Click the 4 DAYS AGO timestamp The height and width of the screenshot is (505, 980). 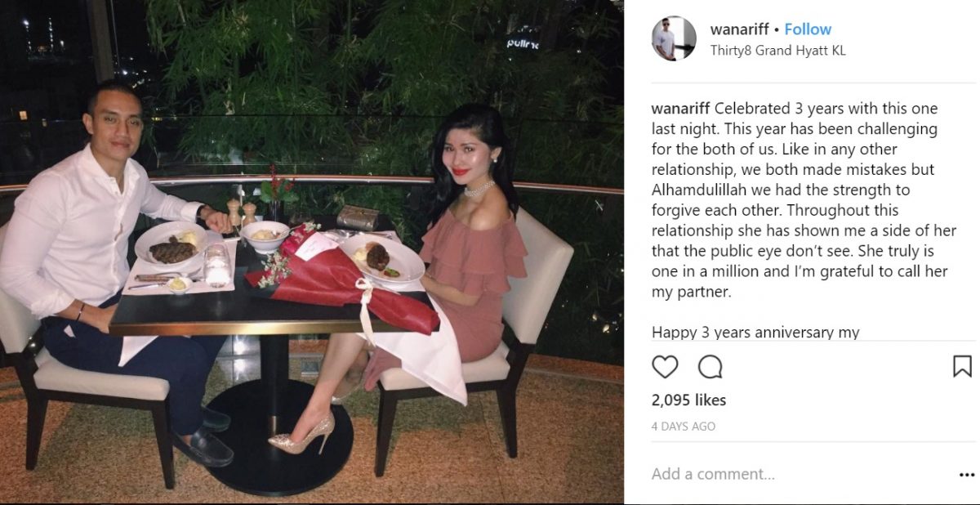[684, 427]
